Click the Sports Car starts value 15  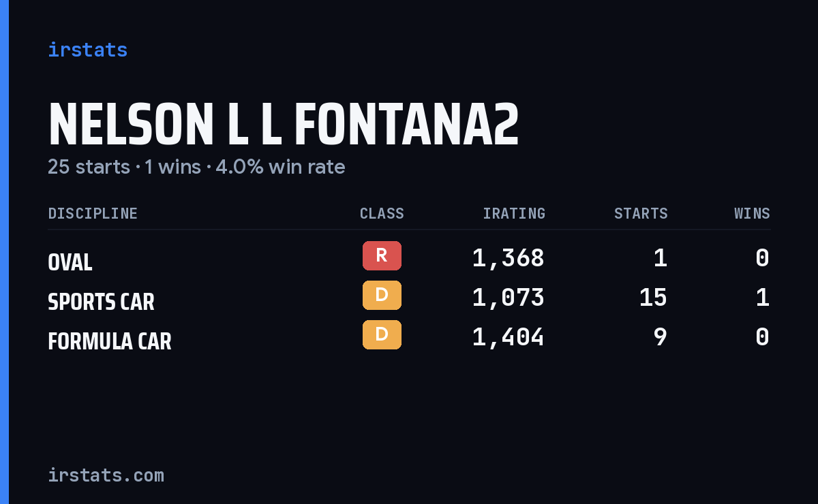coord(653,298)
